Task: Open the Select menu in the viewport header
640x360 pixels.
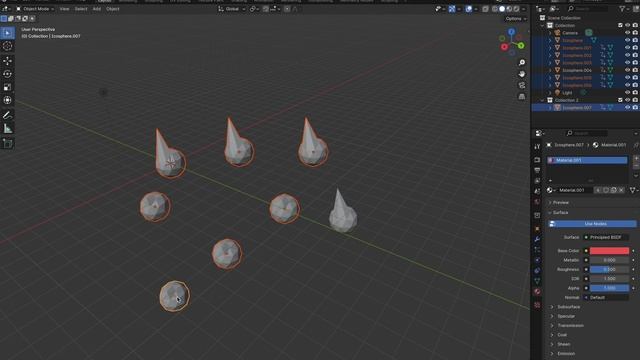Action: [x=81, y=9]
